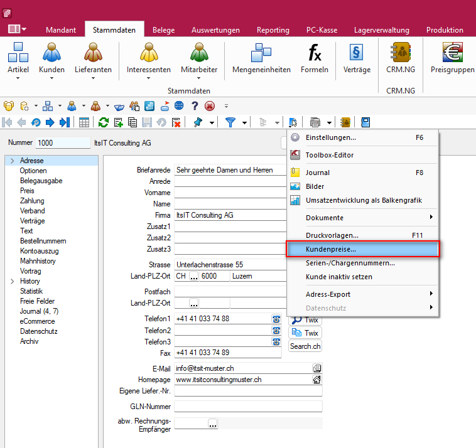Click the blue pin icon
Viewport: 476px width, 448px height.
click(x=198, y=122)
